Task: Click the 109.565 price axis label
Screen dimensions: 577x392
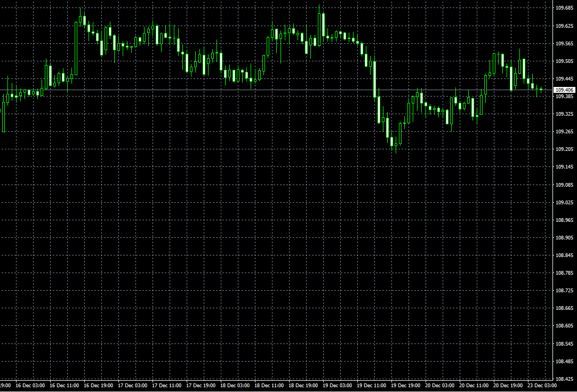Action: pyautogui.click(x=564, y=43)
